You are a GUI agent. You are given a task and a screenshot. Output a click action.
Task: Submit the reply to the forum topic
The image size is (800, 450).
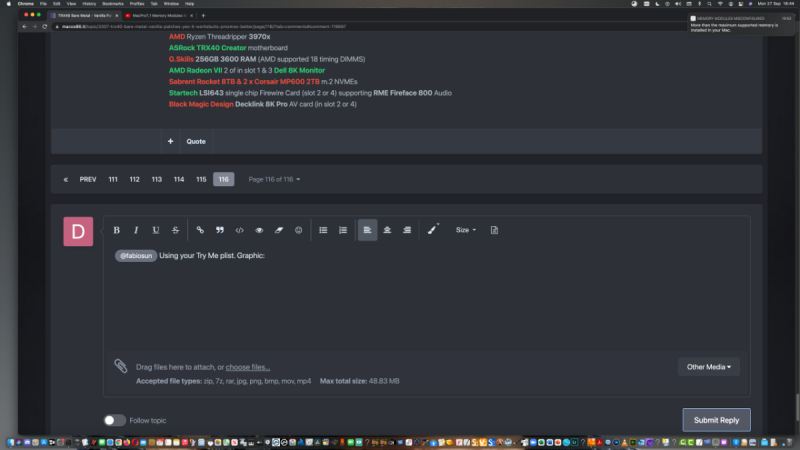tap(716, 420)
